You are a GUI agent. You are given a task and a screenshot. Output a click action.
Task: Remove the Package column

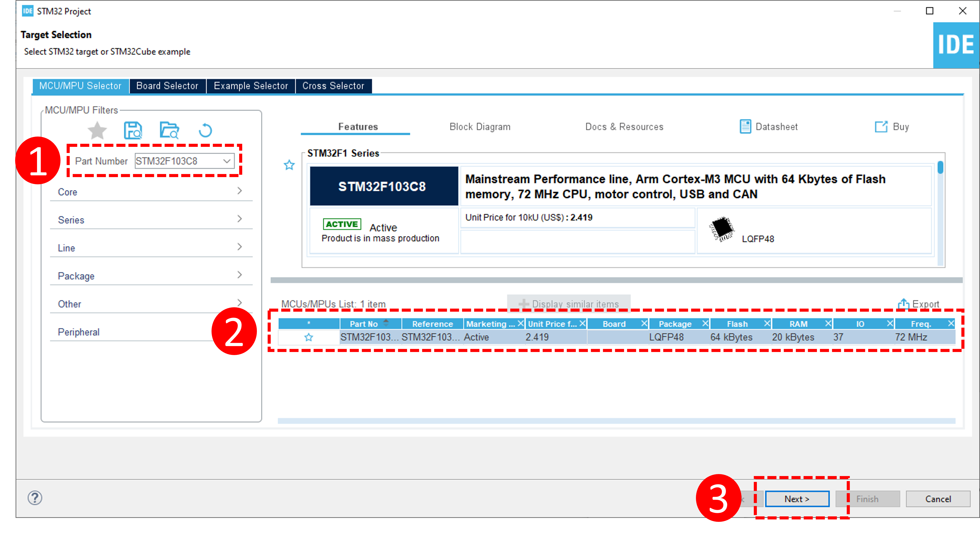click(705, 323)
